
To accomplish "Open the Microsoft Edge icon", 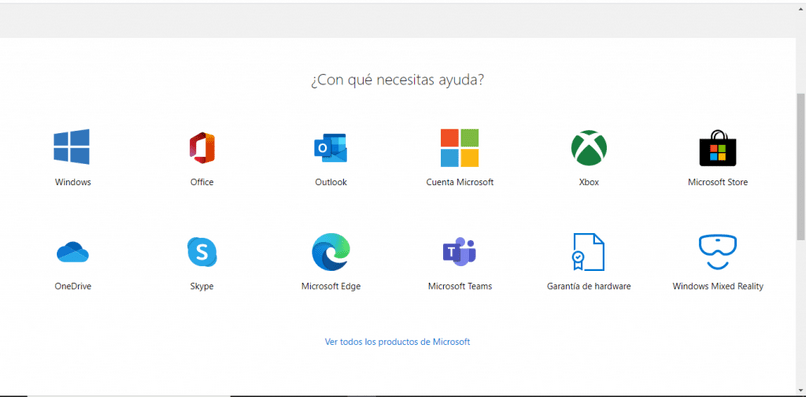I will [x=331, y=252].
